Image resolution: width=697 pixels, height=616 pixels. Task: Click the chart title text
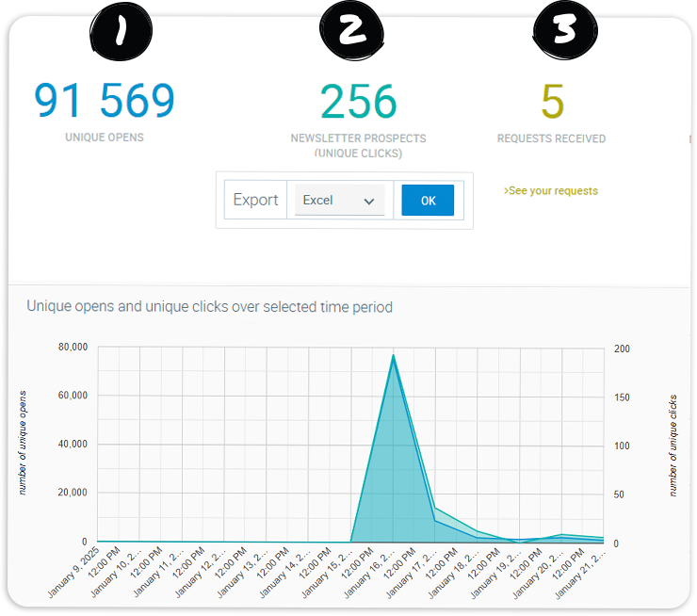(x=209, y=307)
